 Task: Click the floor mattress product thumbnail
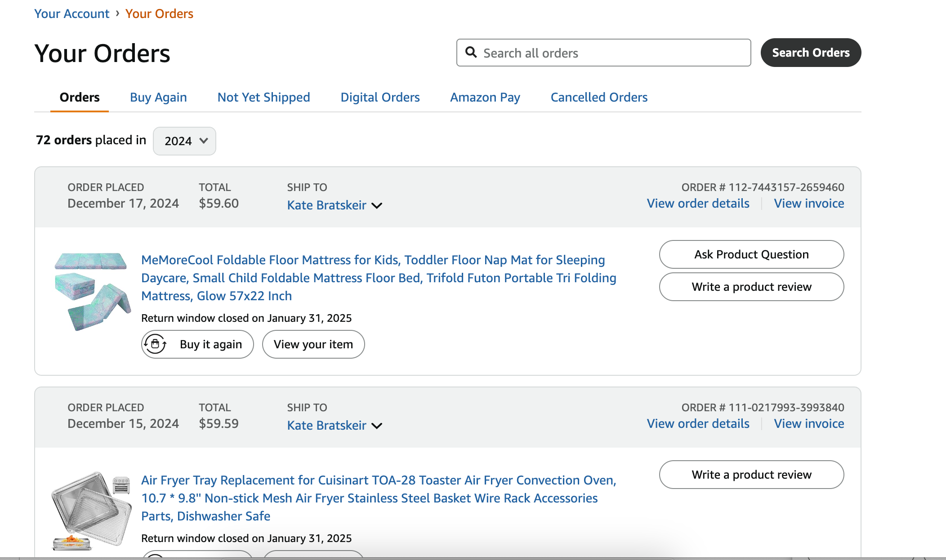pos(93,292)
